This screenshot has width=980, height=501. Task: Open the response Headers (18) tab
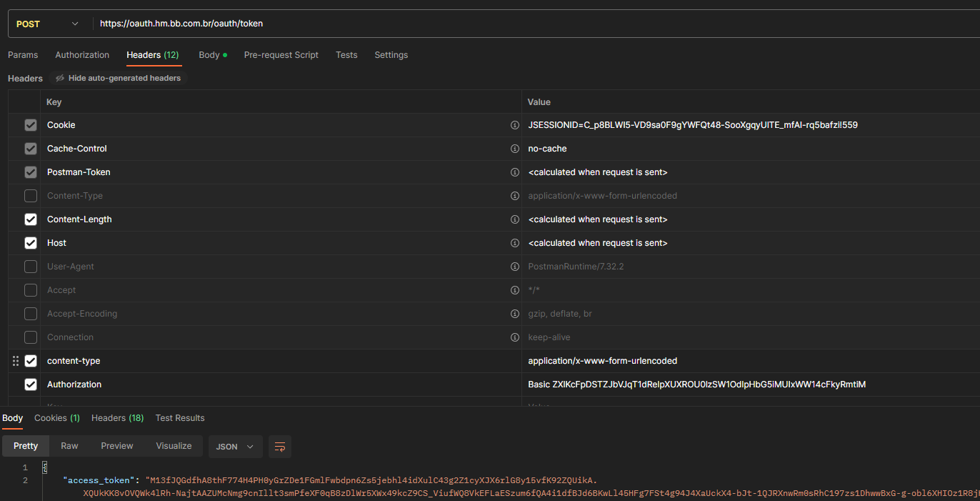(118, 418)
